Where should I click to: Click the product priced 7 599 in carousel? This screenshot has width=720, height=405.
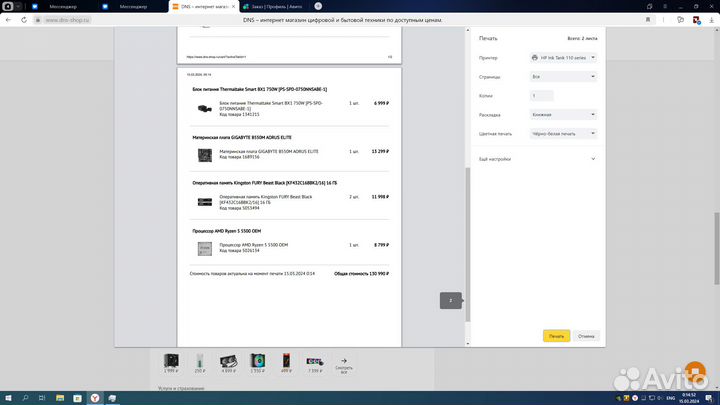coord(315,362)
